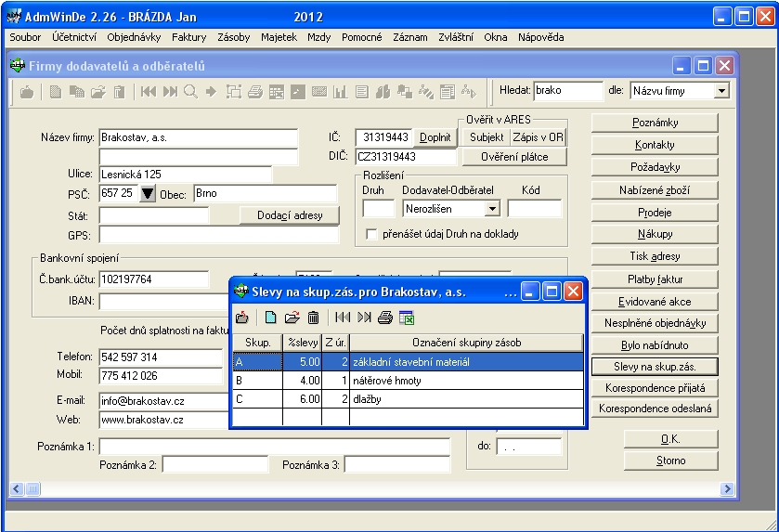
Task: Create a new discount record in Slevy window
Action: 270,318
